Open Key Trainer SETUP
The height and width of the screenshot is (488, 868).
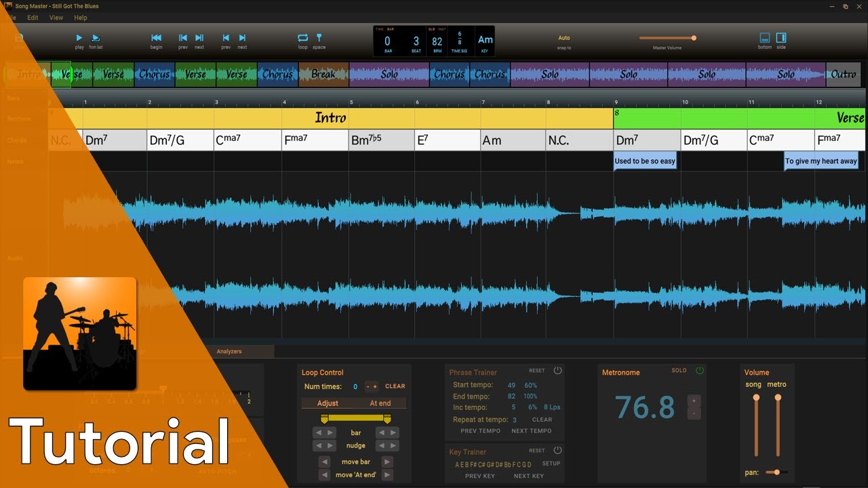(551, 464)
